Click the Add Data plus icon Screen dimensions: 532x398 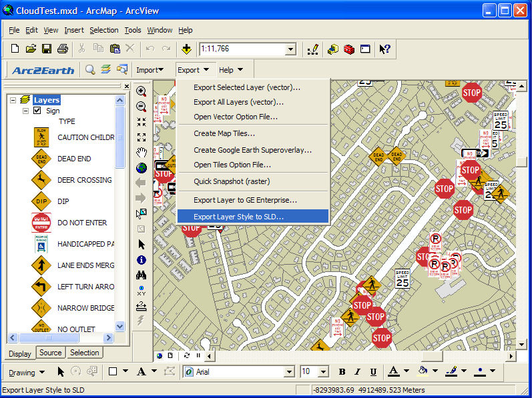pyautogui.click(x=186, y=49)
